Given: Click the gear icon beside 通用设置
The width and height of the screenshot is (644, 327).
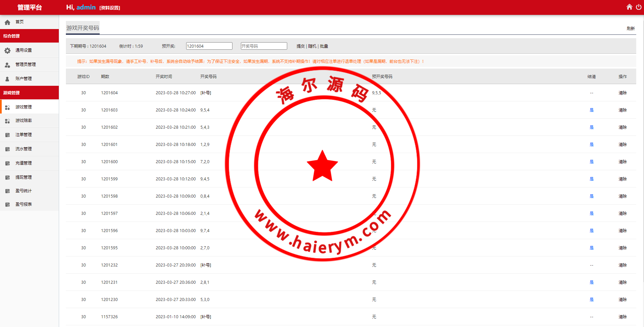Looking at the screenshot, I should pyautogui.click(x=7, y=51).
